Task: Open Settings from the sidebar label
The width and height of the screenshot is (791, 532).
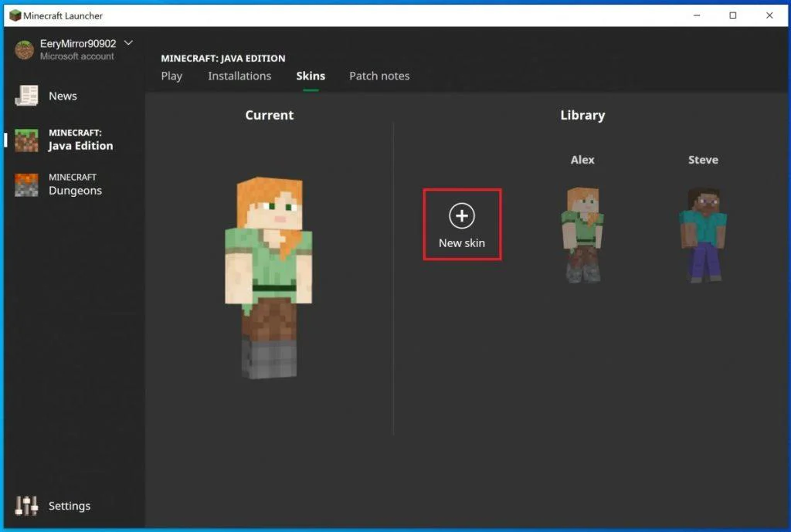Action: [69, 506]
